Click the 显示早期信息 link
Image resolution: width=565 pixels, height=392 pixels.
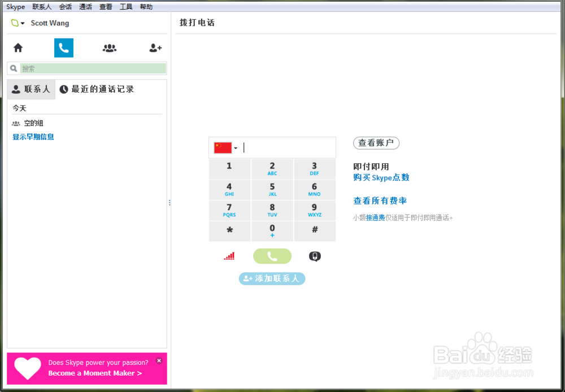pyautogui.click(x=33, y=137)
